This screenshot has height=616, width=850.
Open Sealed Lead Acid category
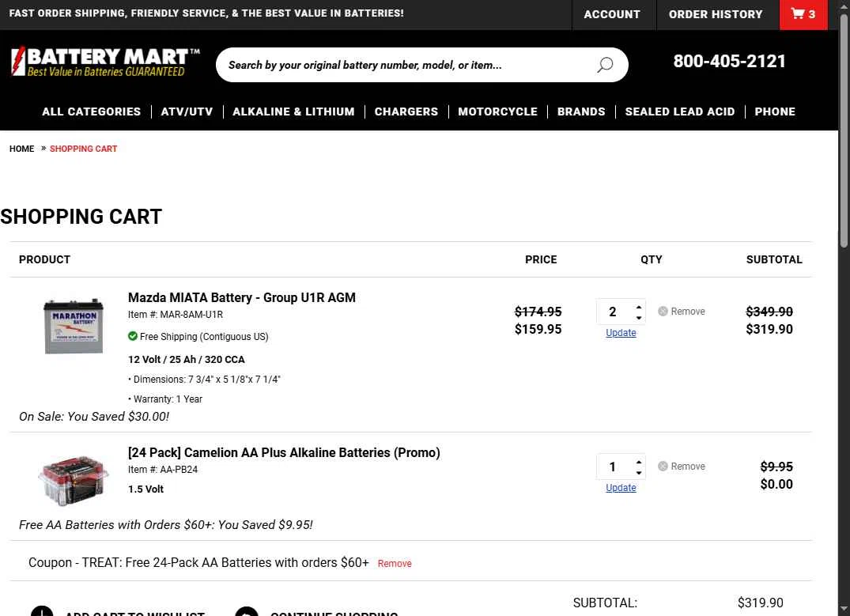tap(680, 111)
